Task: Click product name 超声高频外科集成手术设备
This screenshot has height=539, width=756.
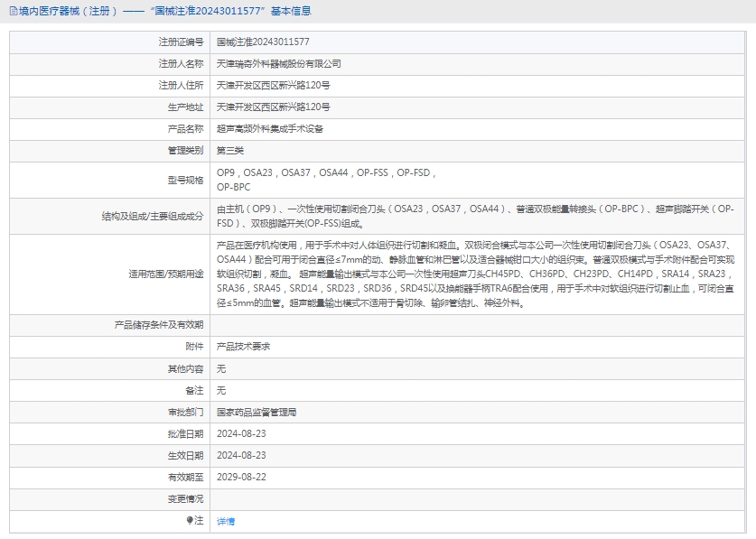Action: click(270, 129)
